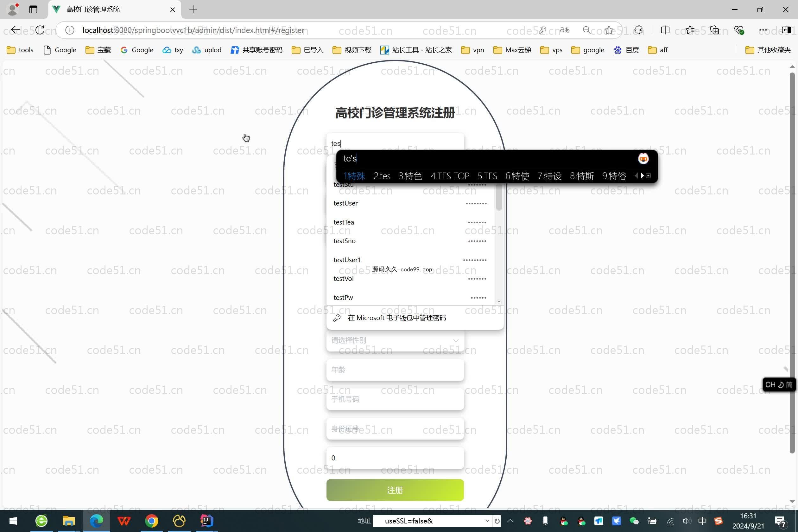The width and height of the screenshot is (798, 532).
Task: Toggle 中 Chinese input mode in tray
Action: [x=702, y=521]
